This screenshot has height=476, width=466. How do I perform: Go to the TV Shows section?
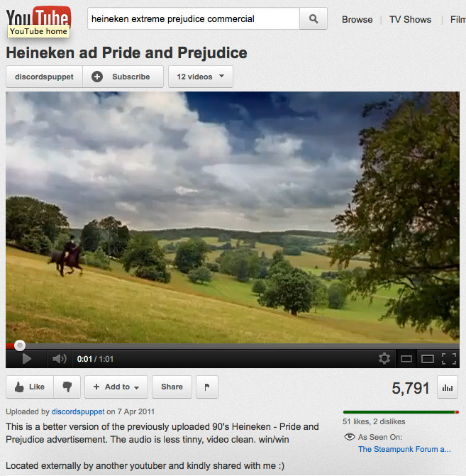[410, 19]
